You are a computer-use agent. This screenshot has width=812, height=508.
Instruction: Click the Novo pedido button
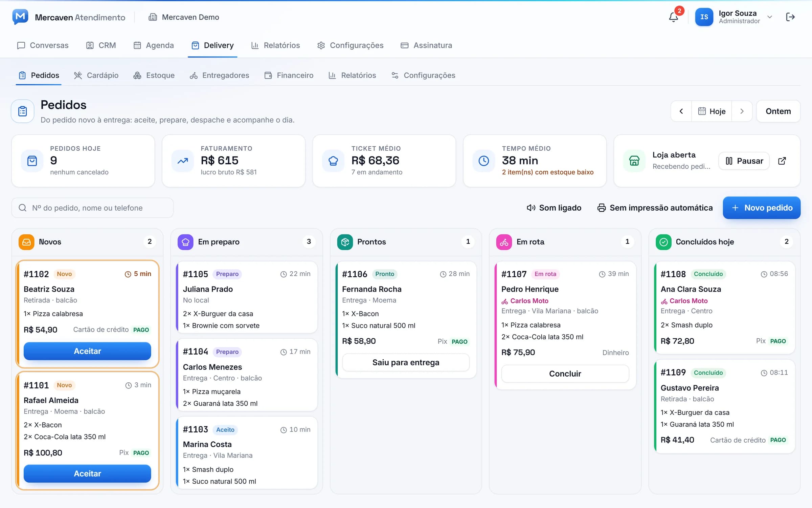[x=762, y=208]
